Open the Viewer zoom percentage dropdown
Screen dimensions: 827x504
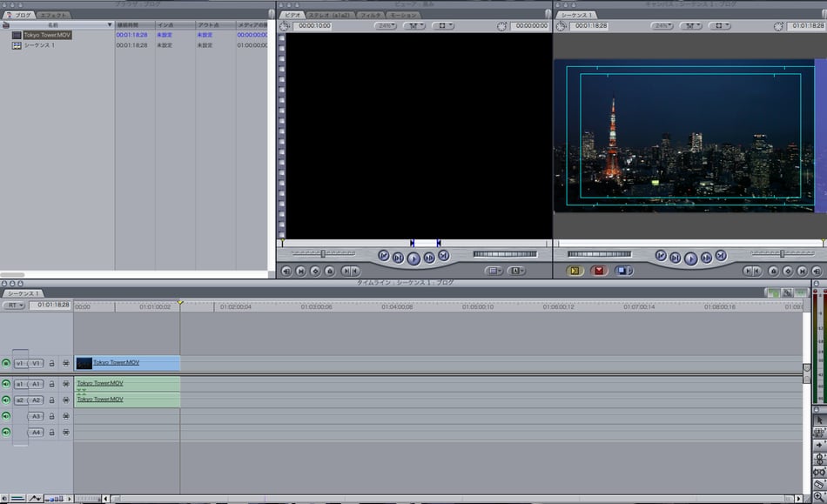pos(386,26)
